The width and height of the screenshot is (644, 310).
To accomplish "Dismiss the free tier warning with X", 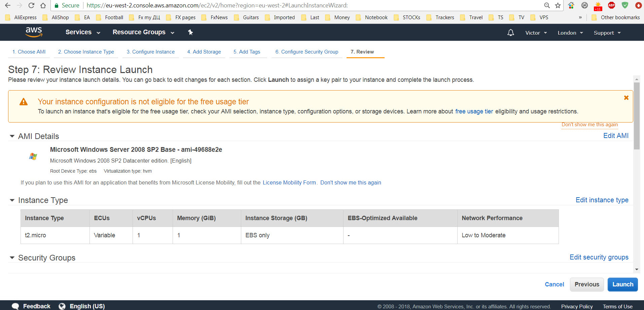I will (x=626, y=98).
